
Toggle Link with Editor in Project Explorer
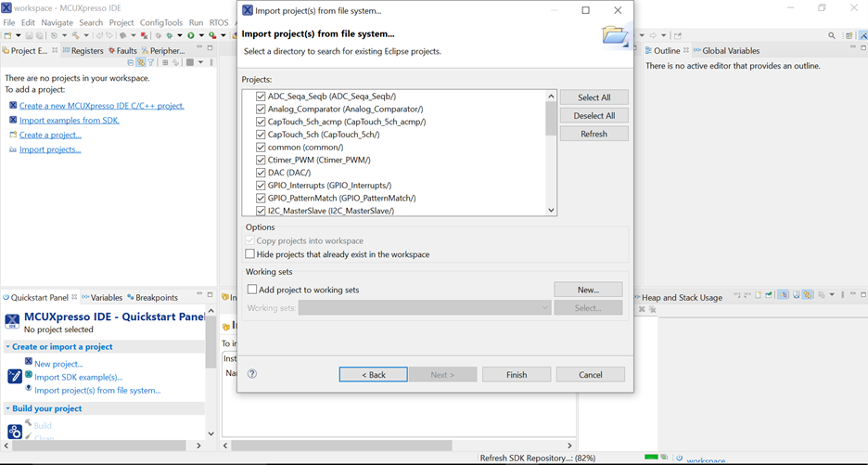[x=141, y=62]
